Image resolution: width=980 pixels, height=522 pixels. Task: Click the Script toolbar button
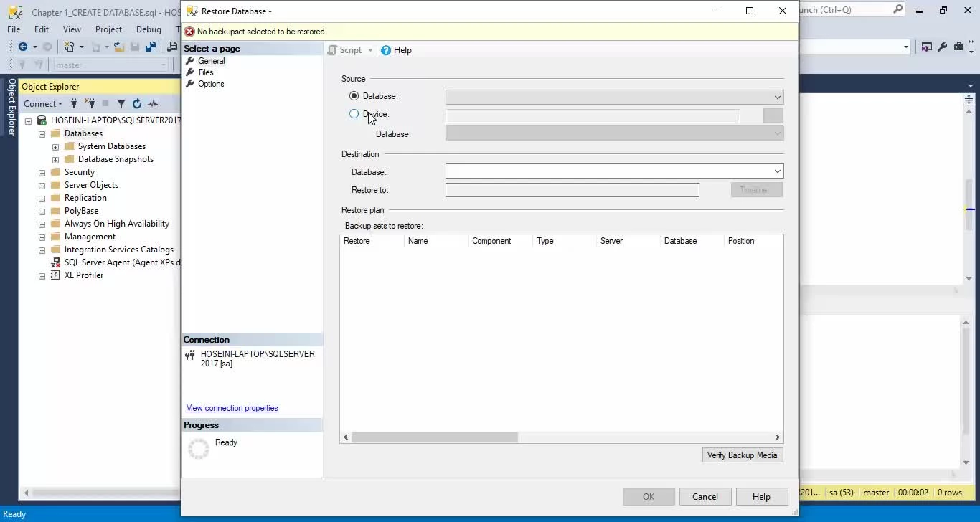tap(345, 50)
